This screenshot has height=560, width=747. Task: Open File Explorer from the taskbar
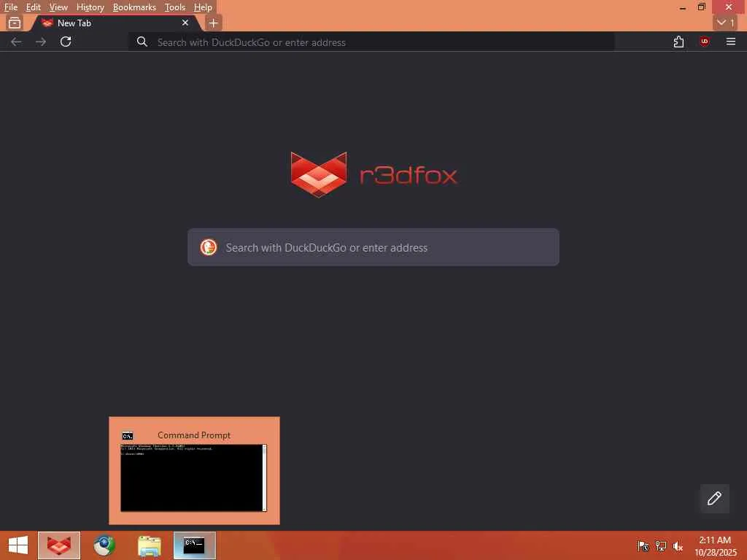point(150,545)
